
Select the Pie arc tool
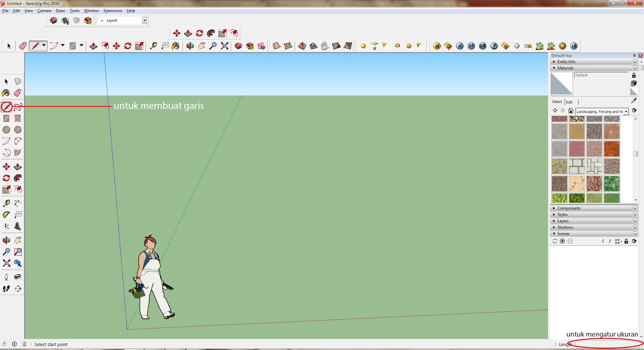pyautogui.click(x=18, y=152)
